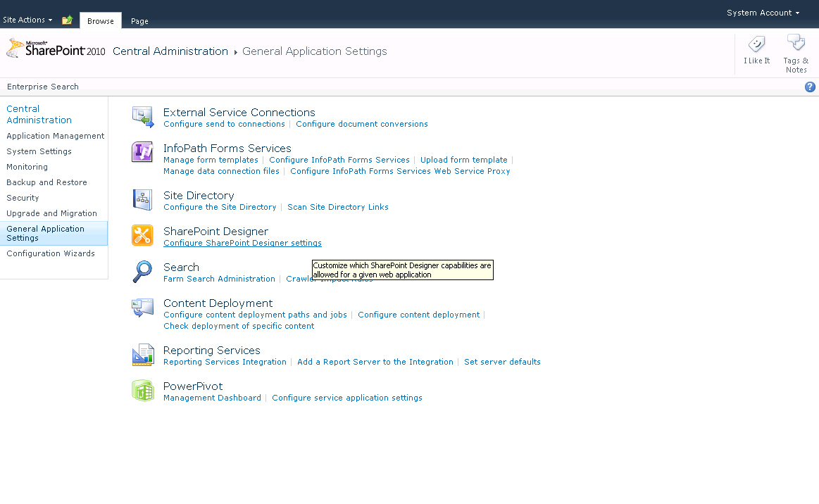Click Configure service application settings link
The image size is (819, 504).
(x=346, y=398)
